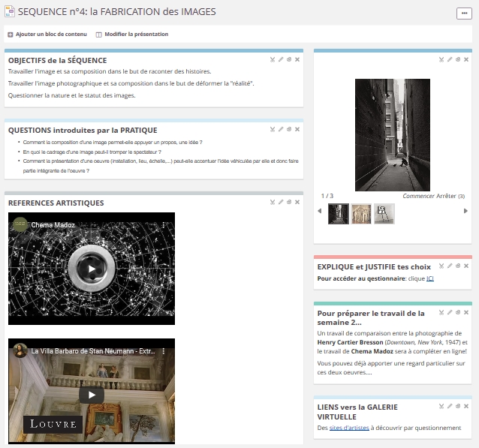Screen dimensions: 479x448
Task: Open the sites d'artistes link
Action: click(348, 428)
